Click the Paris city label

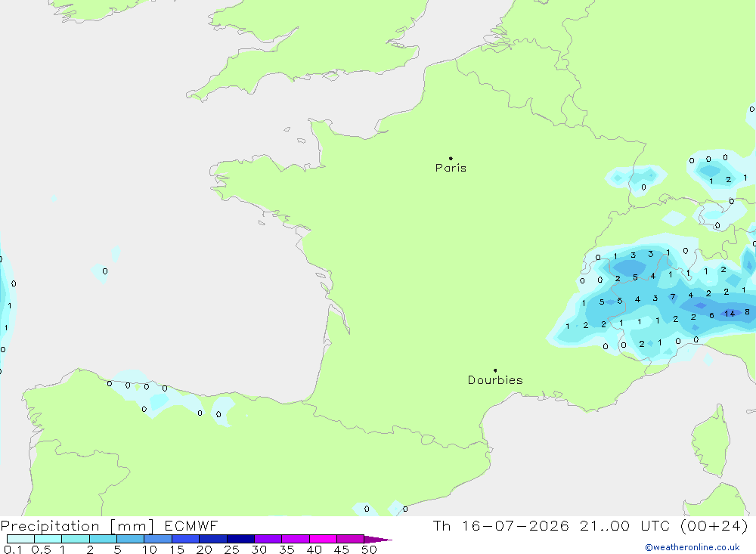point(451,168)
